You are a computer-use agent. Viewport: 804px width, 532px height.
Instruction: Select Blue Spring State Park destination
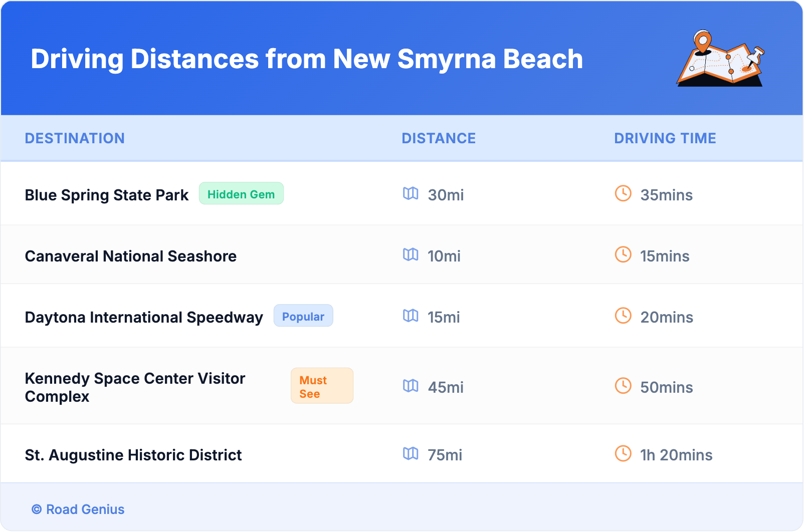(x=107, y=195)
